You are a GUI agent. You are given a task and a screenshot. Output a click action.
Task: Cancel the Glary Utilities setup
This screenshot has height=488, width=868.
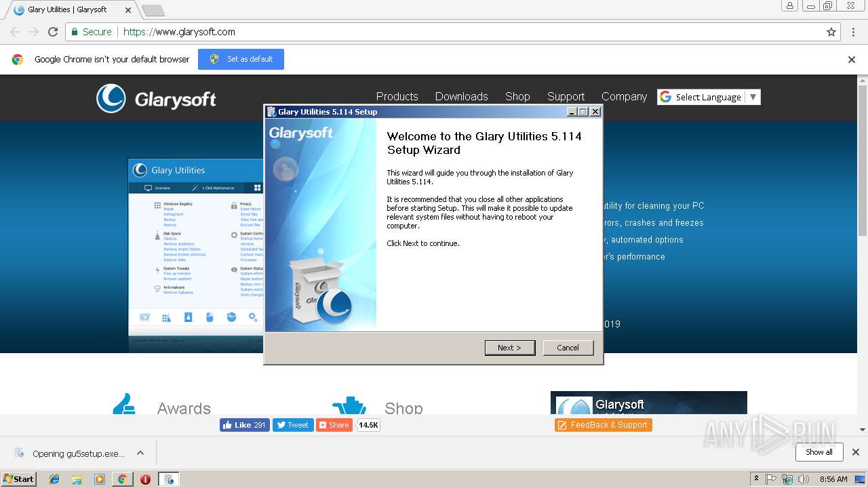click(568, 348)
